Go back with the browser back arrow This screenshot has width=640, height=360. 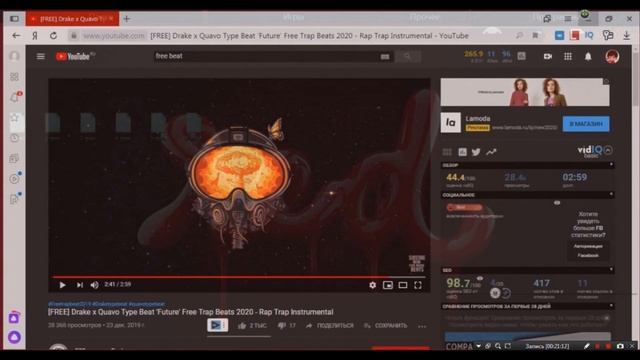(x=16, y=36)
